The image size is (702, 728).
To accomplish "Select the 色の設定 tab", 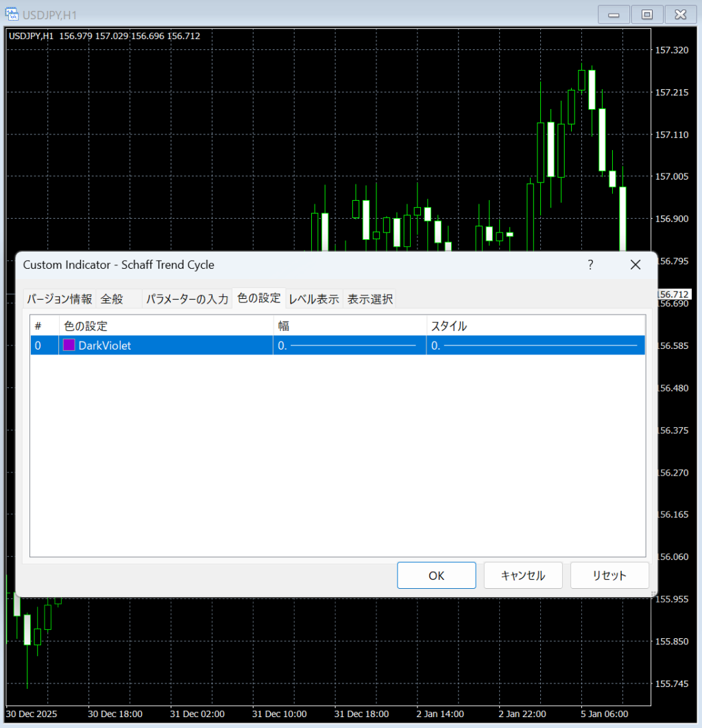I will pyautogui.click(x=258, y=298).
